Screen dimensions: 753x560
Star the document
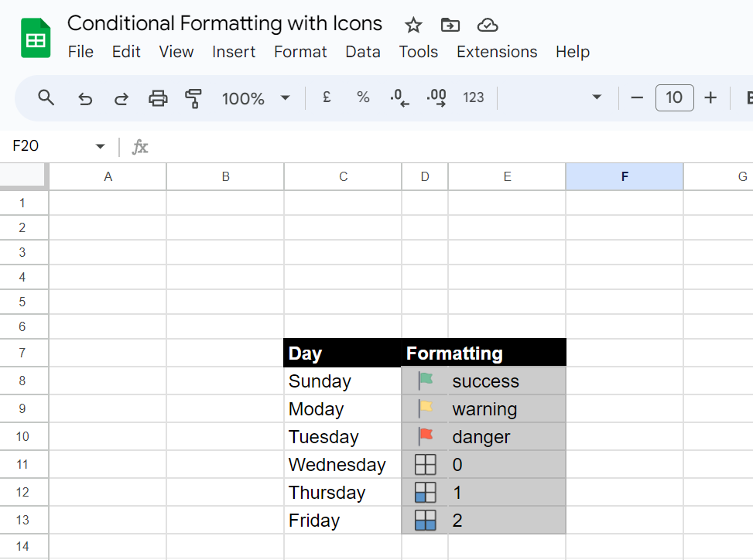[x=413, y=25]
